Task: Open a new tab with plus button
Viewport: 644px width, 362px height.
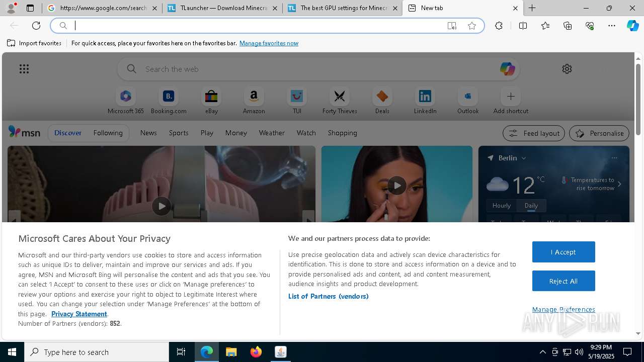Action: pyautogui.click(x=532, y=8)
